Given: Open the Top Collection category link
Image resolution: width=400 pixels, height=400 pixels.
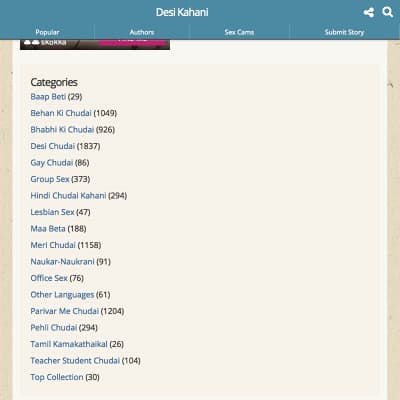Looking at the screenshot, I should tap(57, 377).
